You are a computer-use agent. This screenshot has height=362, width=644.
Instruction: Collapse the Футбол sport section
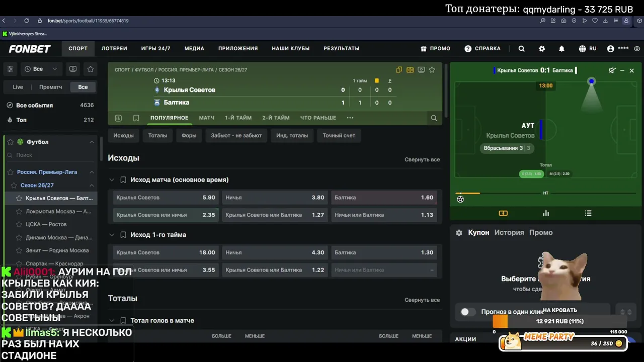coord(92,142)
